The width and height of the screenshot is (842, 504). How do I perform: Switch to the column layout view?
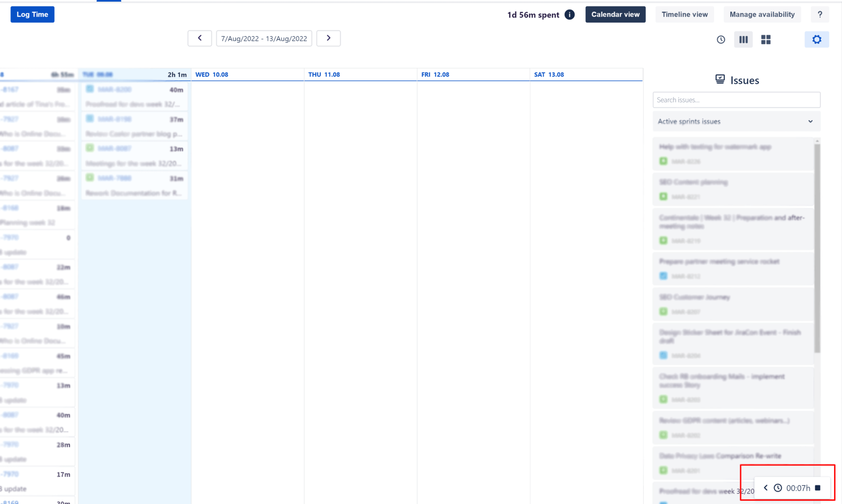743,39
